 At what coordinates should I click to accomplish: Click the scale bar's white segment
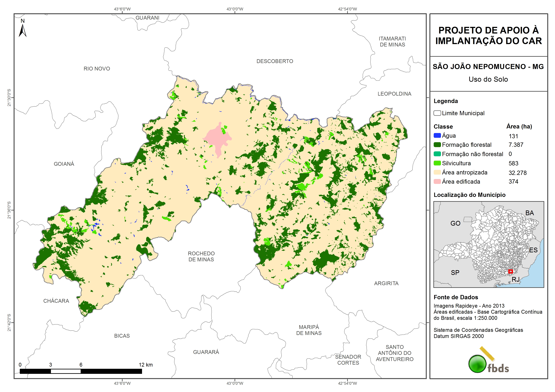point(65,371)
